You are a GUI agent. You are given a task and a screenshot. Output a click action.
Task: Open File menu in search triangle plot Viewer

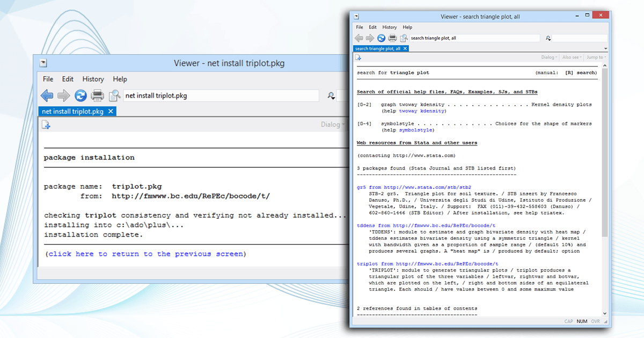(x=360, y=27)
